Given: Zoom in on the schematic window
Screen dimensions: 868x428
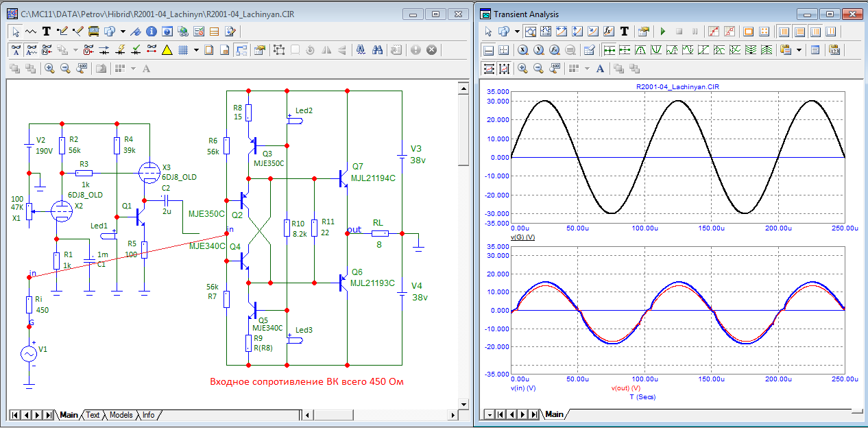Looking at the screenshot, I should click(x=49, y=68).
